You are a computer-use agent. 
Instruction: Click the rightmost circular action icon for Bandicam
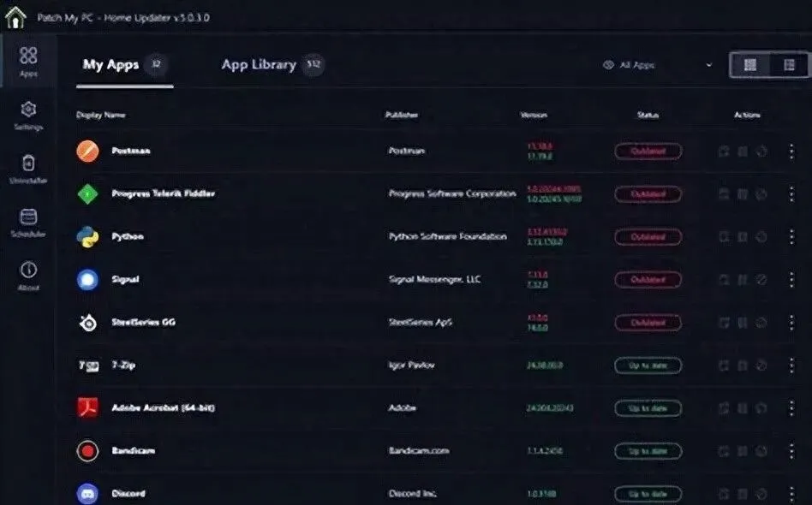pos(761,451)
